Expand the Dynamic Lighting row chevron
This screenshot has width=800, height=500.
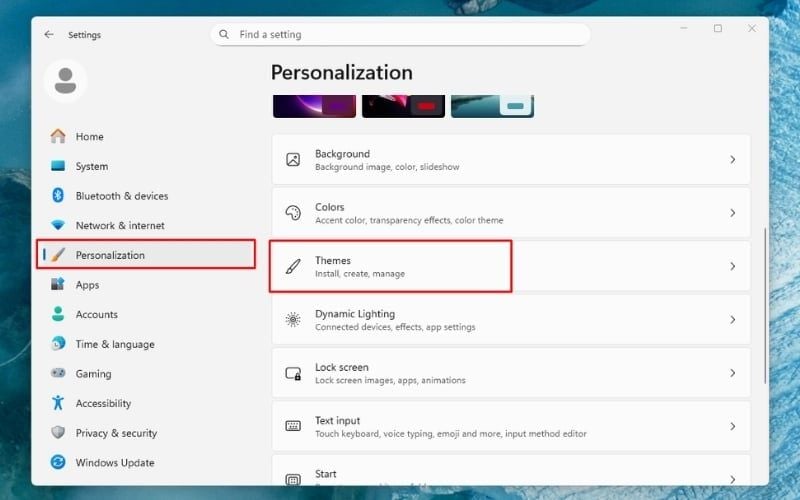733,319
